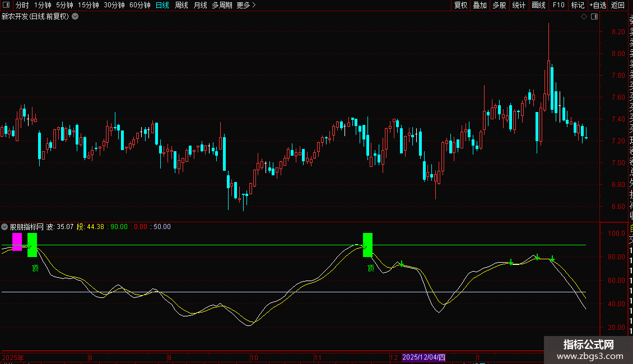Switch to the 周线 weekly chart

coord(181,5)
